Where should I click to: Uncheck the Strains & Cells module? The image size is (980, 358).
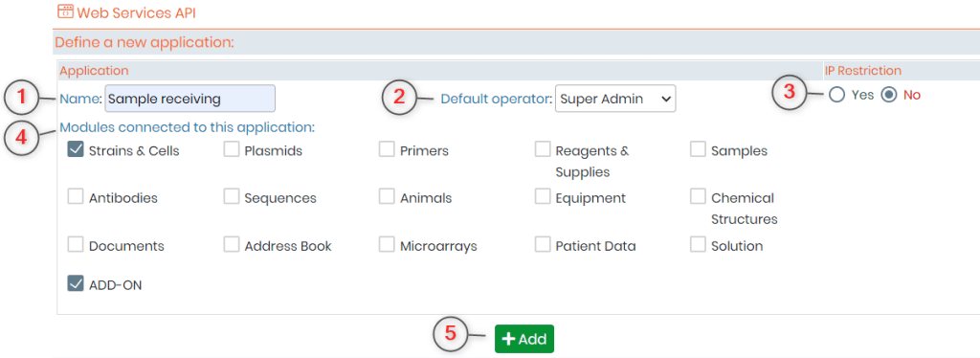[x=76, y=150]
